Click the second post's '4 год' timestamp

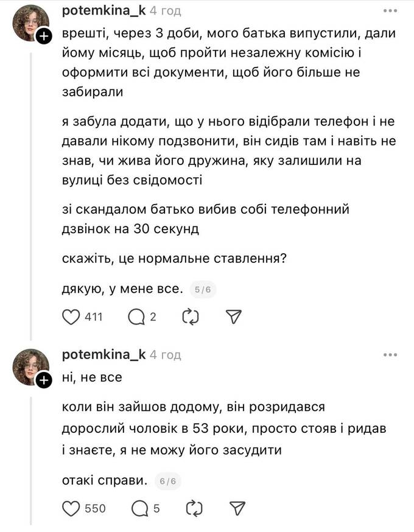click(166, 355)
